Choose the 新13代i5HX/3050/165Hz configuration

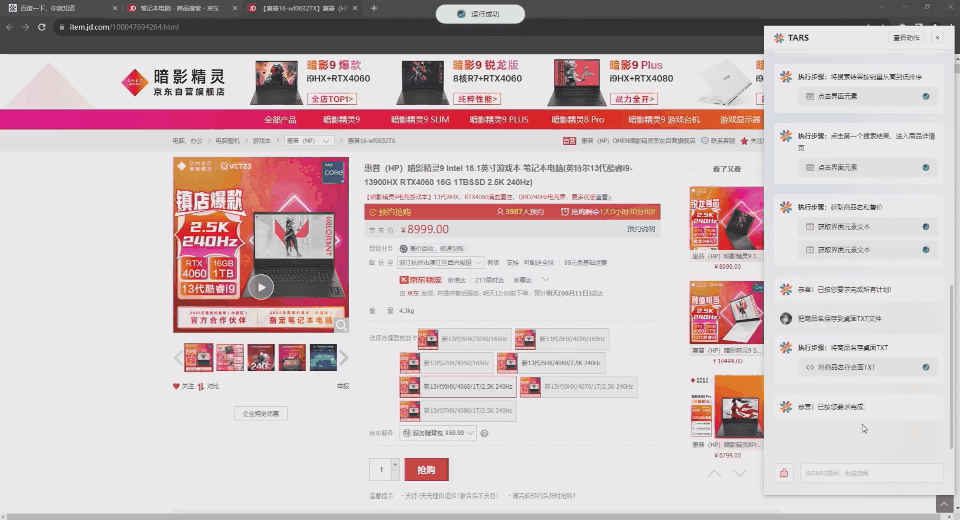(x=464, y=339)
